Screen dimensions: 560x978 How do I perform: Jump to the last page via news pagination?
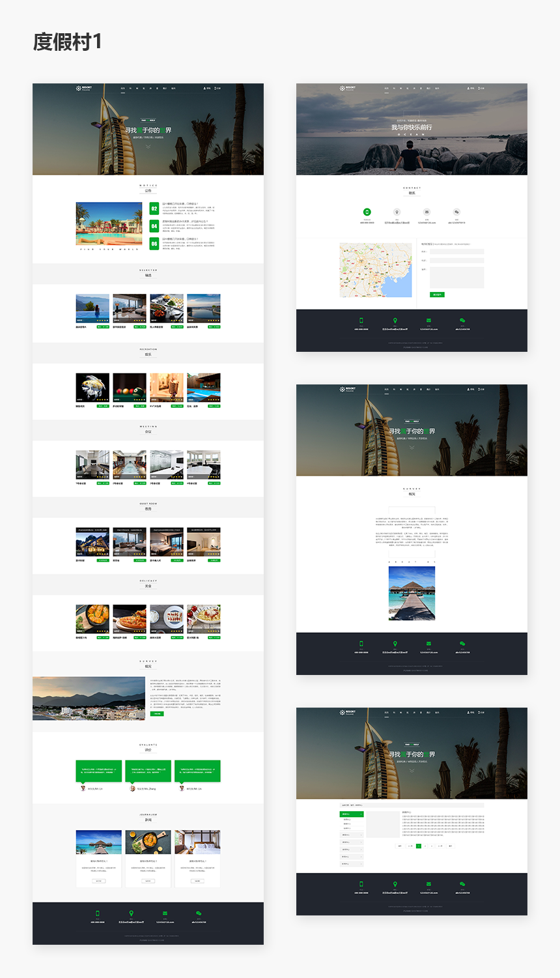point(450,846)
